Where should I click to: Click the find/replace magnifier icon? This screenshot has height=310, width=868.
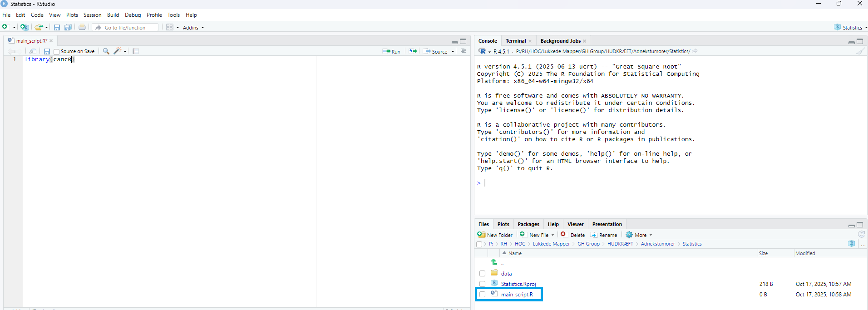coord(106,51)
